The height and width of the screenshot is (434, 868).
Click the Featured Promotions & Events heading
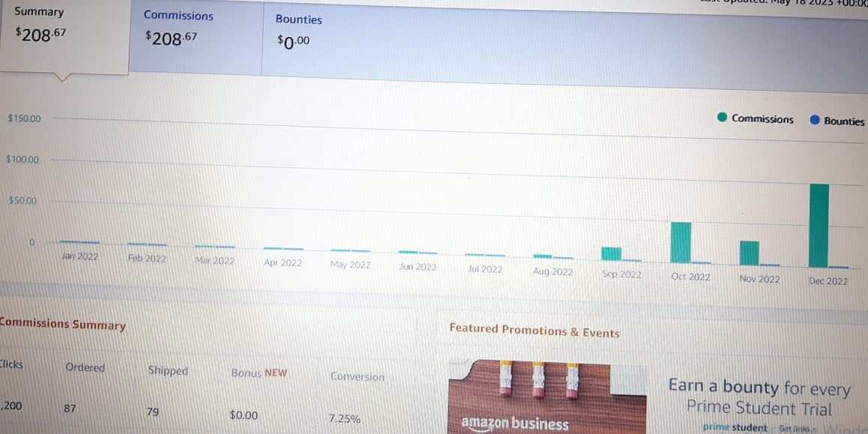coord(534,331)
